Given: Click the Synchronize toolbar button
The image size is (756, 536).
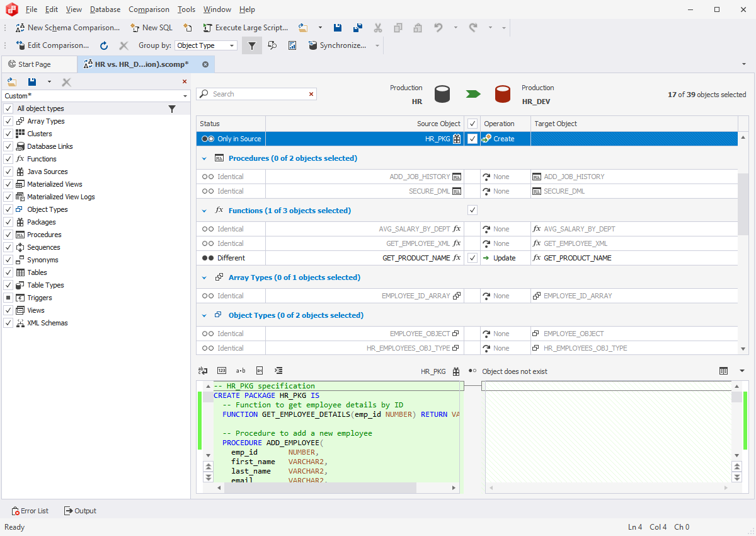Looking at the screenshot, I should pyautogui.click(x=337, y=45).
